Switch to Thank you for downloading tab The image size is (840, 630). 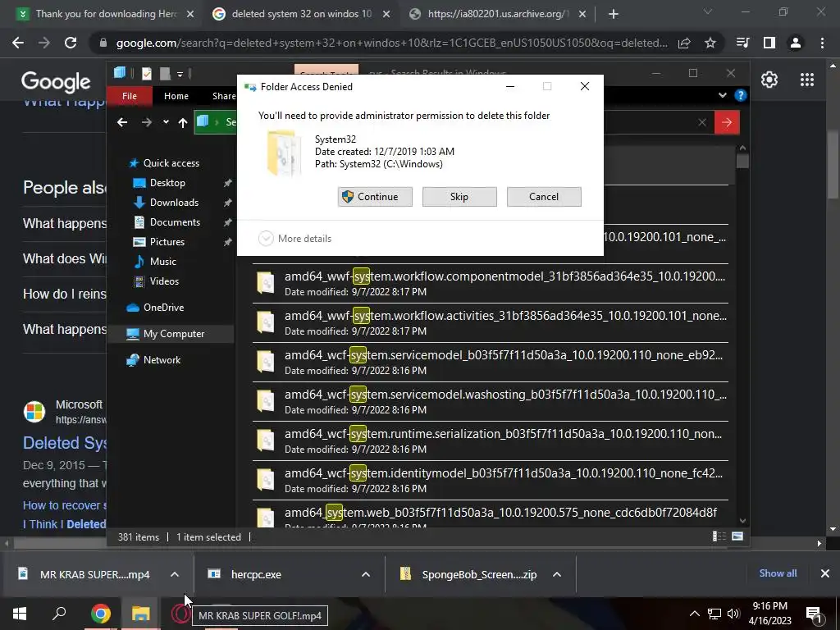click(105, 14)
